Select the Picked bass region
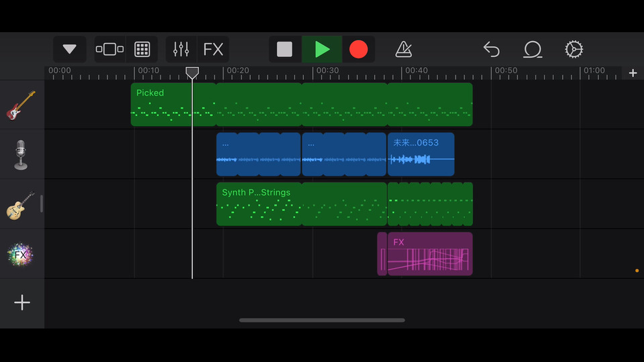 coord(173,105)
